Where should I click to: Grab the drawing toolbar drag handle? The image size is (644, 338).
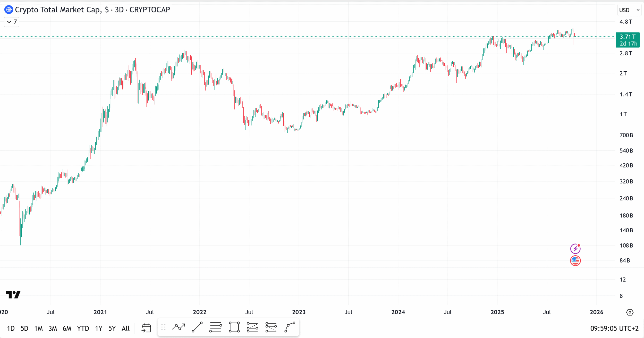(163, 327)
